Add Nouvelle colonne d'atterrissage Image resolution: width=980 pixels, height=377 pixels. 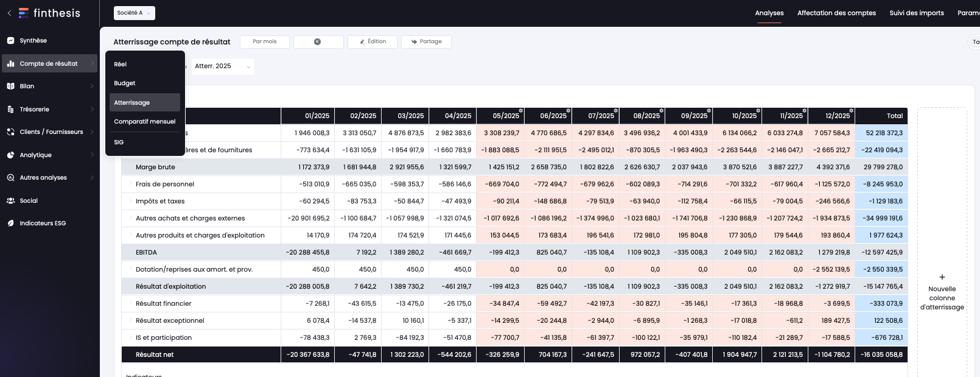[942, 293]
